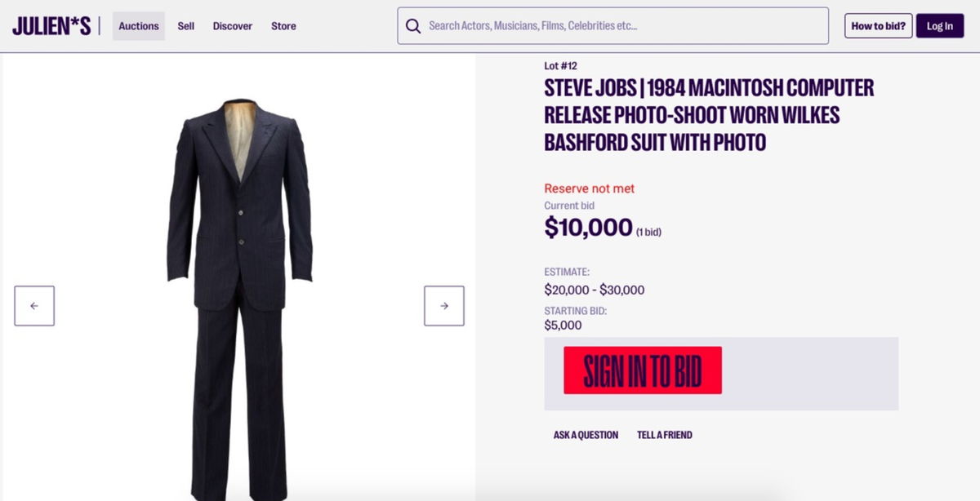Click the JULIEN*S logo
980x501 pixels.
pos(51,25)
